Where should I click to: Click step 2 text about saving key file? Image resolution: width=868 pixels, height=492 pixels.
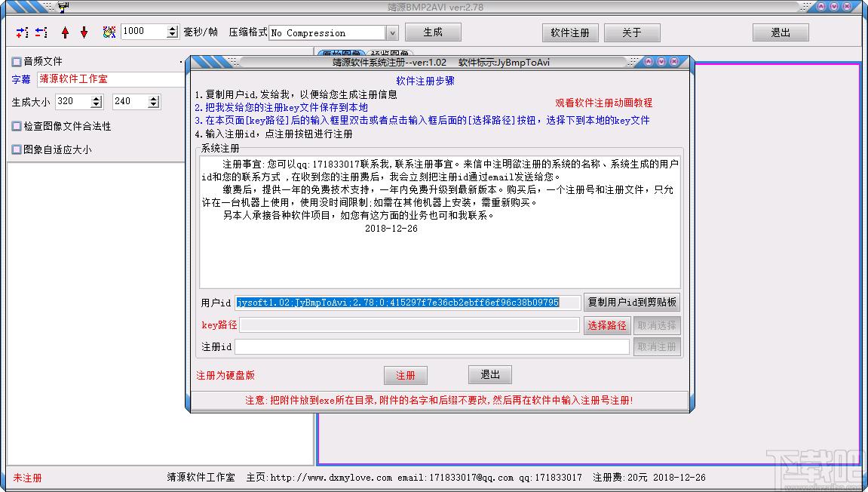coord(281,107)
